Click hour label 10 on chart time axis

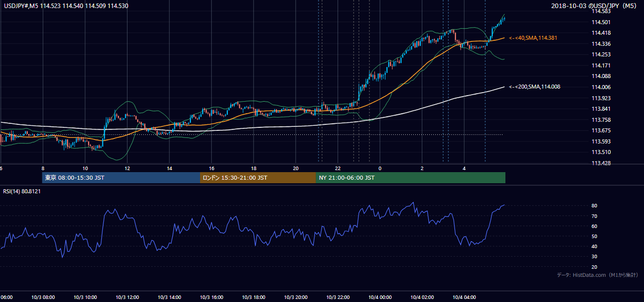[x=85, y=168]
